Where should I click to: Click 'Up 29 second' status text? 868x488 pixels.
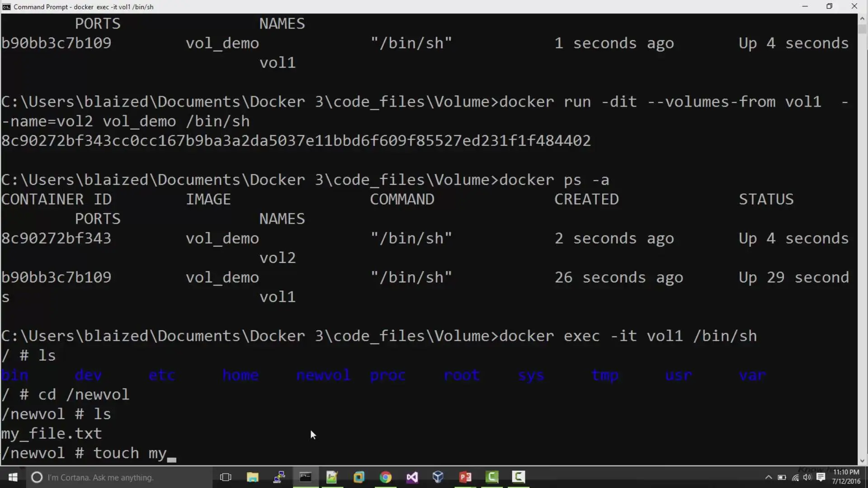[794, 277]
